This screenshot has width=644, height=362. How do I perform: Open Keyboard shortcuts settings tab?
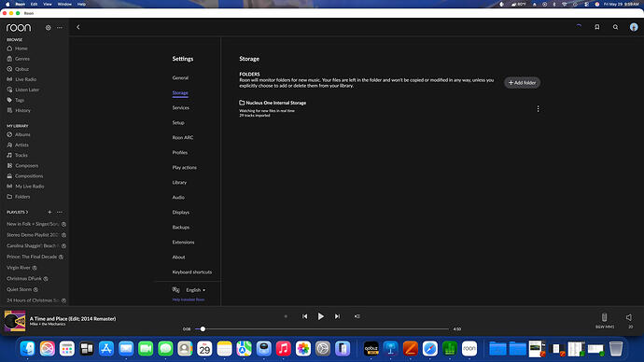pyautogui.click(x=192, y=272)
